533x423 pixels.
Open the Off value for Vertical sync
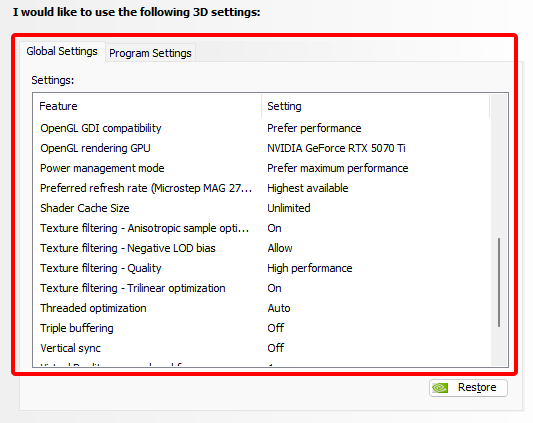[x=275, y=348]
